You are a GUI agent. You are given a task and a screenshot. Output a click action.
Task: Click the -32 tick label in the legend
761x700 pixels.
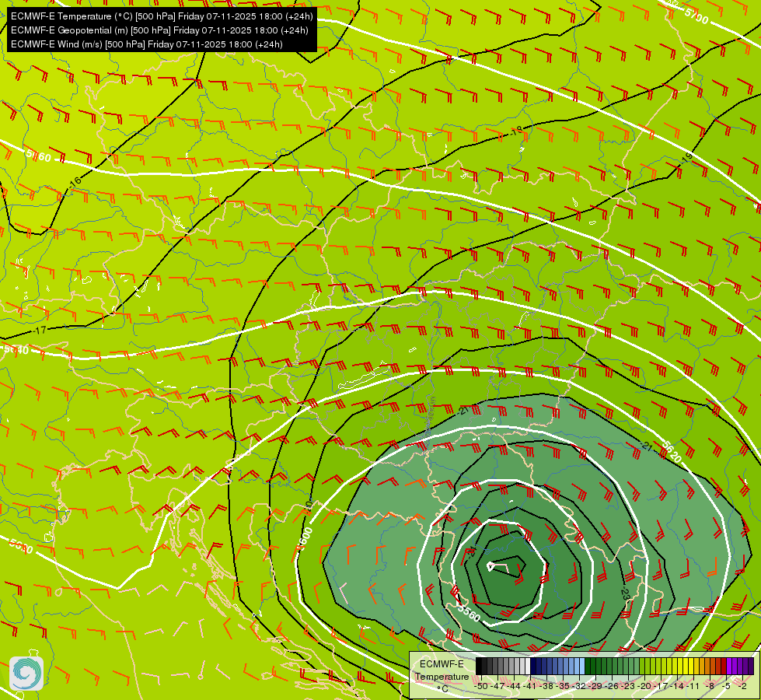(x=579, y=686)
